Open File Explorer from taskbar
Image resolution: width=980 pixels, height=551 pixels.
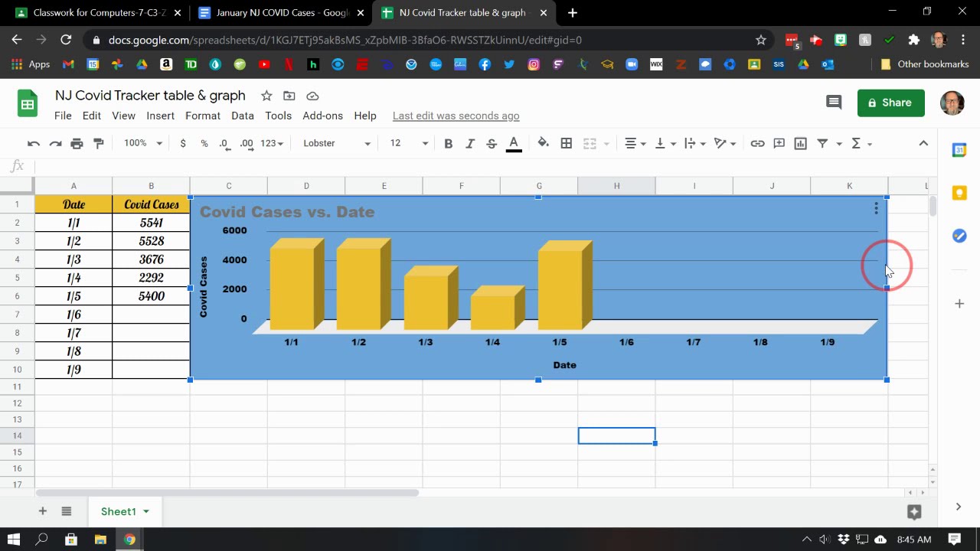(100, 540)
